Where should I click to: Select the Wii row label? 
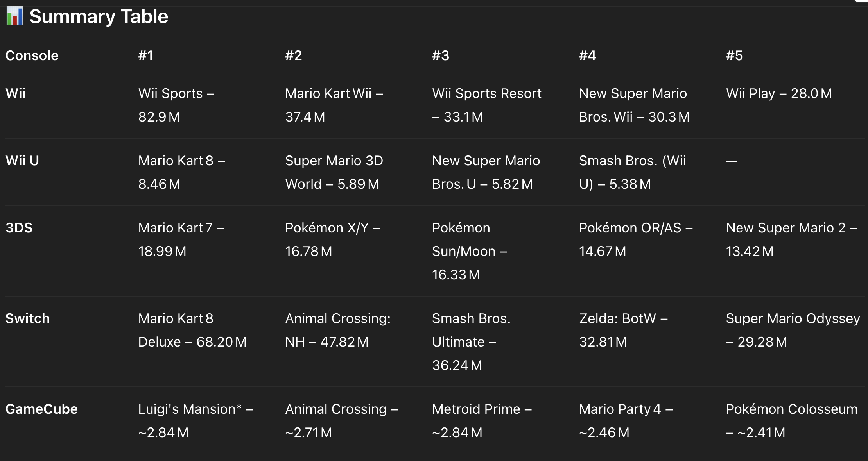pos(16,93)
